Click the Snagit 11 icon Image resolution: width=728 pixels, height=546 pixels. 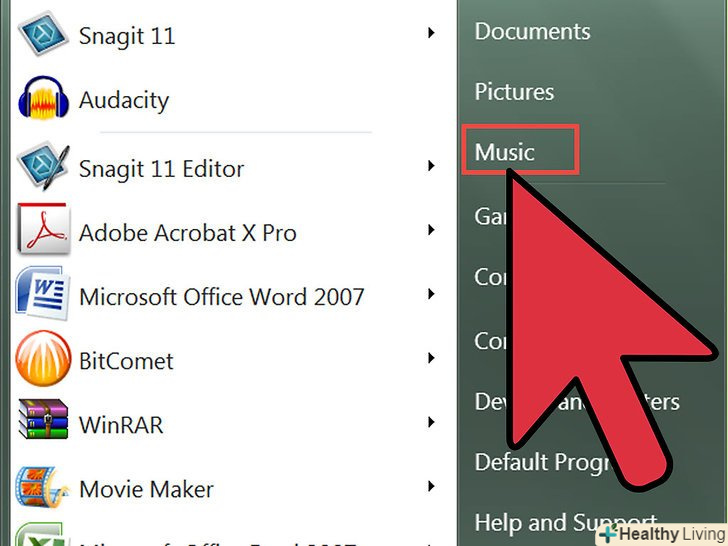tap(43, 36)
